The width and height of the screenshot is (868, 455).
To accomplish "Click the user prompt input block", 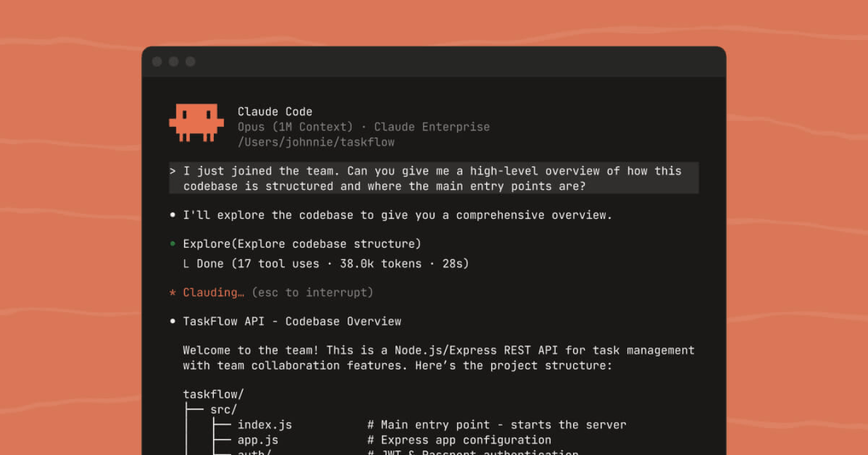I will click(434, 178).
